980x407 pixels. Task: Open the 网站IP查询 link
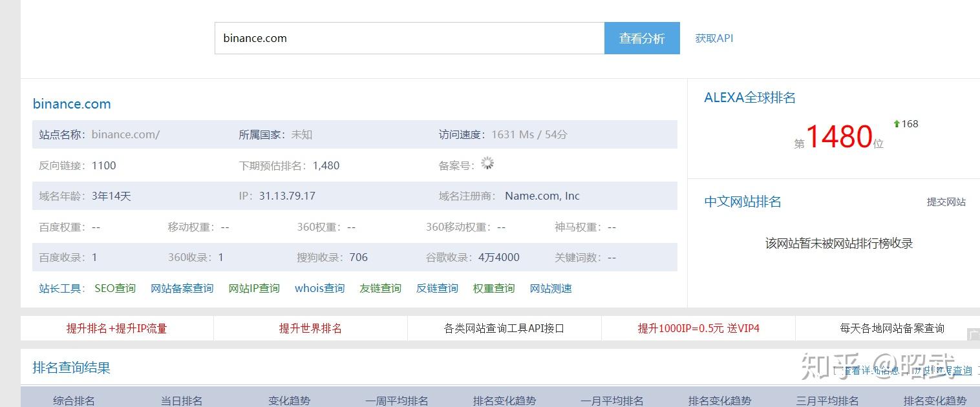(254, 288)
